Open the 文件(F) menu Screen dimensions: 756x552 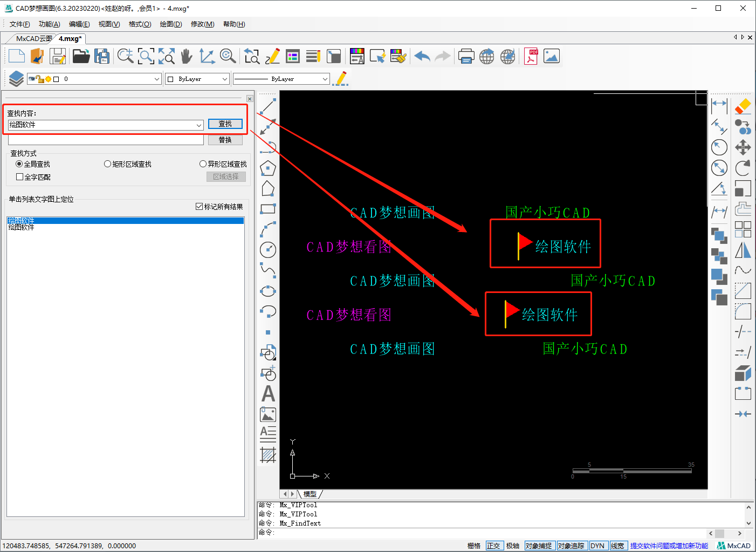pos(20,24)
